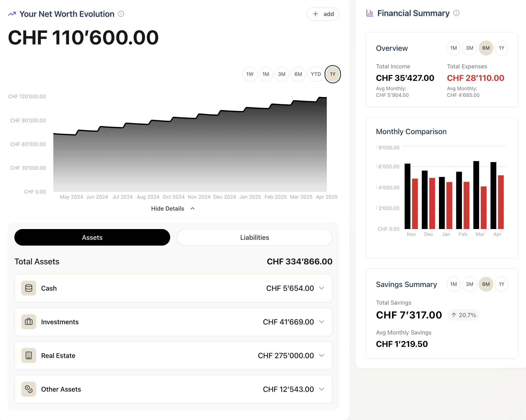
Task: Set Savings Summary period to 3M
Action: pyautogui.click(x=469, y=284)
